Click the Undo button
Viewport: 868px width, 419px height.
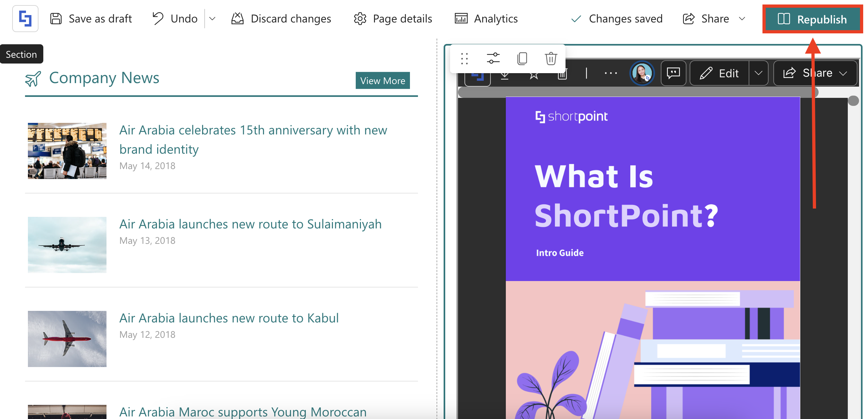[x=175, y=19]
